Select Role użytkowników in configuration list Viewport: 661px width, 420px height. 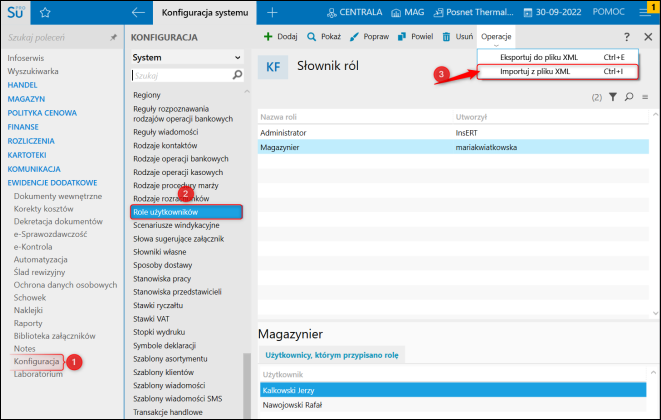pyautogui.click(x=186, y=212)
